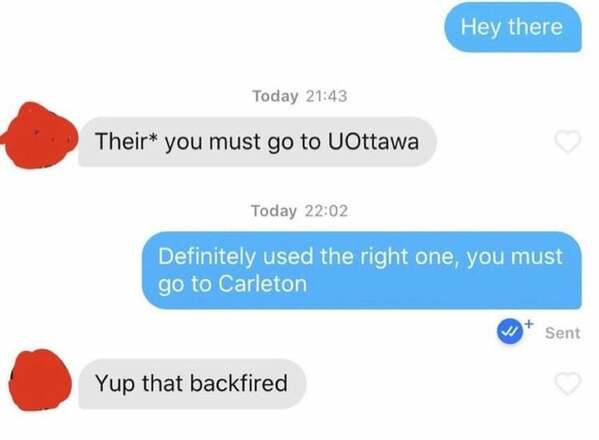The width and height of the screenshot is (599, 440).
Task: Tap the plus sign beside read receipt
Action: click(x=529, y=324)
